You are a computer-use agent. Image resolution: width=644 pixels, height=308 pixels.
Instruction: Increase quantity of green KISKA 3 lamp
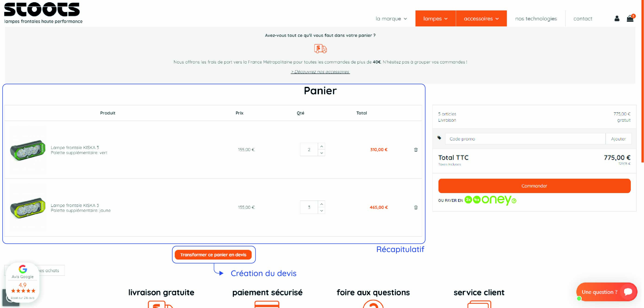tap(321, 146)
